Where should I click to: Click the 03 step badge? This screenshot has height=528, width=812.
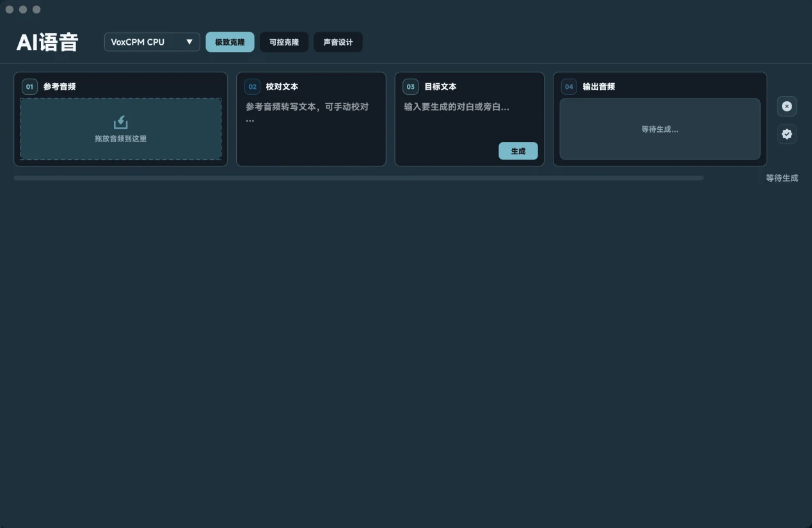pyautogui.click(x=411, y=86)
